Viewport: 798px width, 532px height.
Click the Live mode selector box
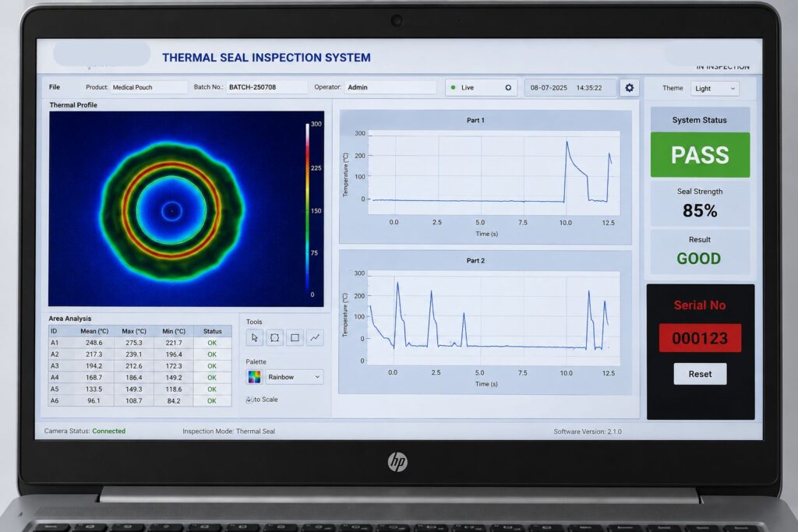[482, 87]
